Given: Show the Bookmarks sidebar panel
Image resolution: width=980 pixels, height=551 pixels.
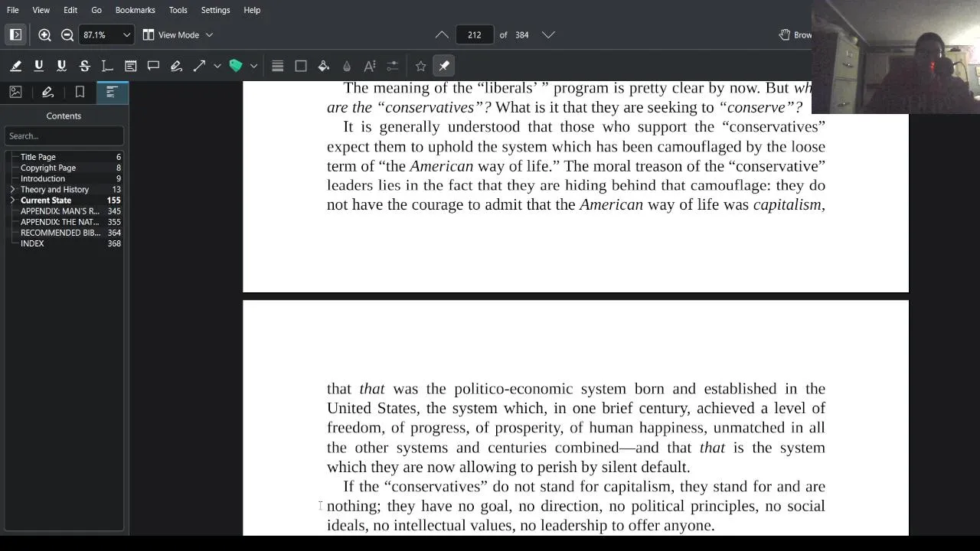Looking at the screenshot, I should click(x=80, y=92).
